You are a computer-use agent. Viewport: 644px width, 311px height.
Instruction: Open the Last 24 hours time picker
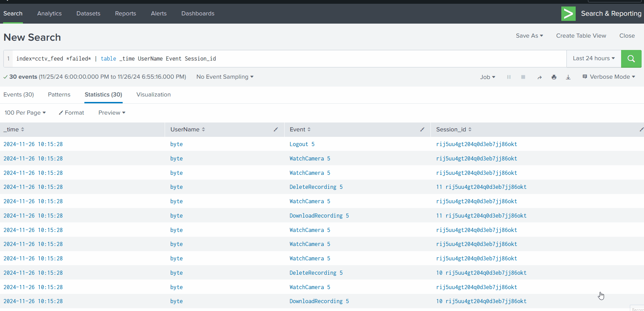pos(593,59)
